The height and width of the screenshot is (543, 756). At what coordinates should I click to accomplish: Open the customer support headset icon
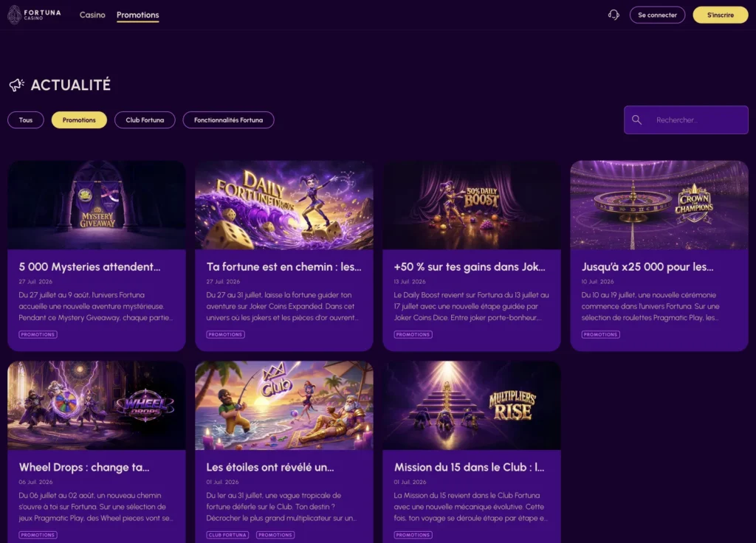[614, 15]
